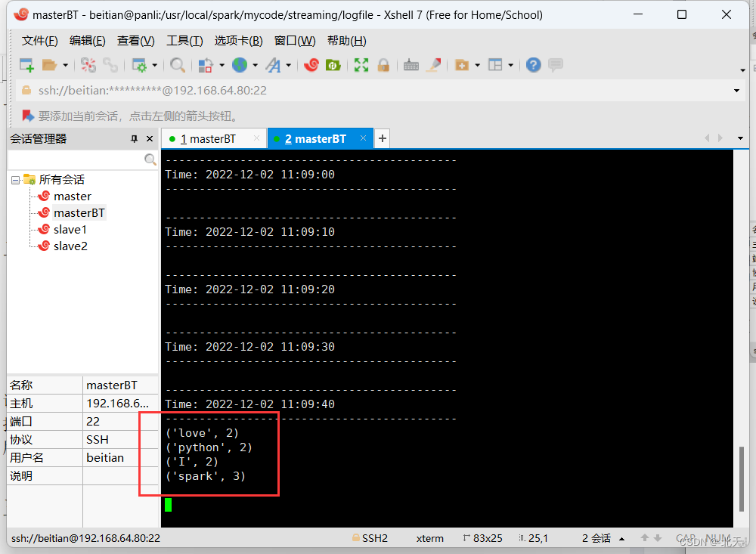Click the session manager search field
This screenshot has height=554, width=756.
point(76,159)
